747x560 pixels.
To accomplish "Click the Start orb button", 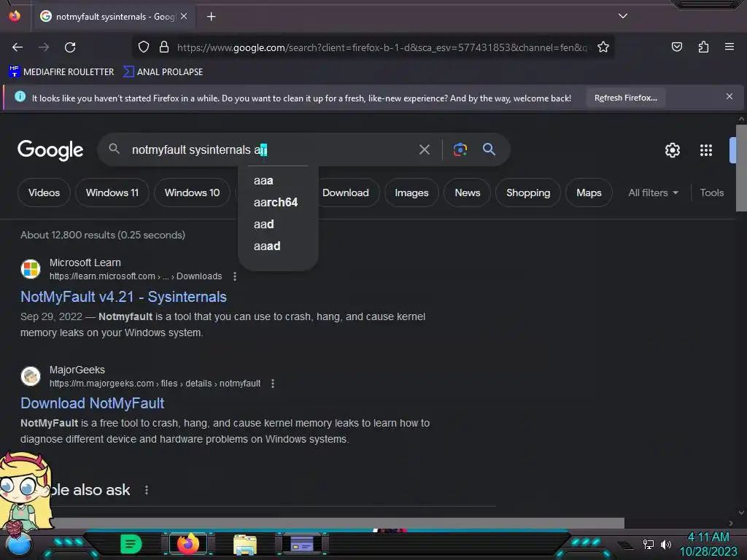I will click(19, 544).
